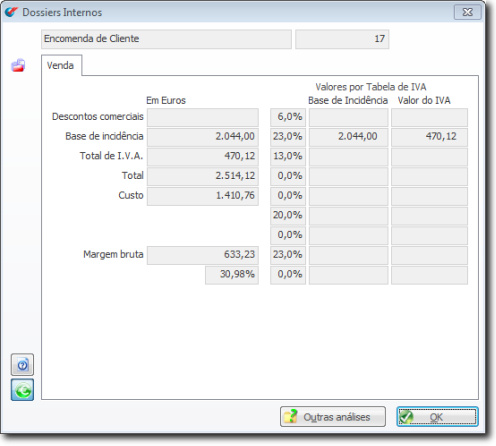Click the document number field showing 17
Viewport: 496px width, 446px height.
pos(342,39)
